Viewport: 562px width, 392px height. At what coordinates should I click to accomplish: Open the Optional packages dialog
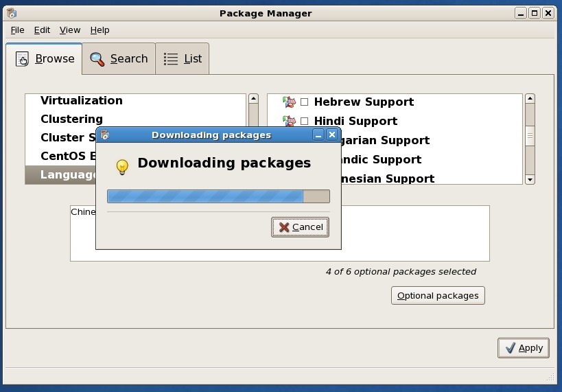pyautogui.click(x=438, y=295)
